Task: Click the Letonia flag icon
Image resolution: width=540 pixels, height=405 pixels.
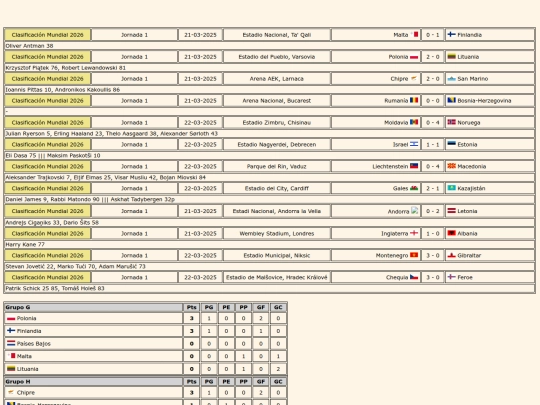Action: point(451,211)
